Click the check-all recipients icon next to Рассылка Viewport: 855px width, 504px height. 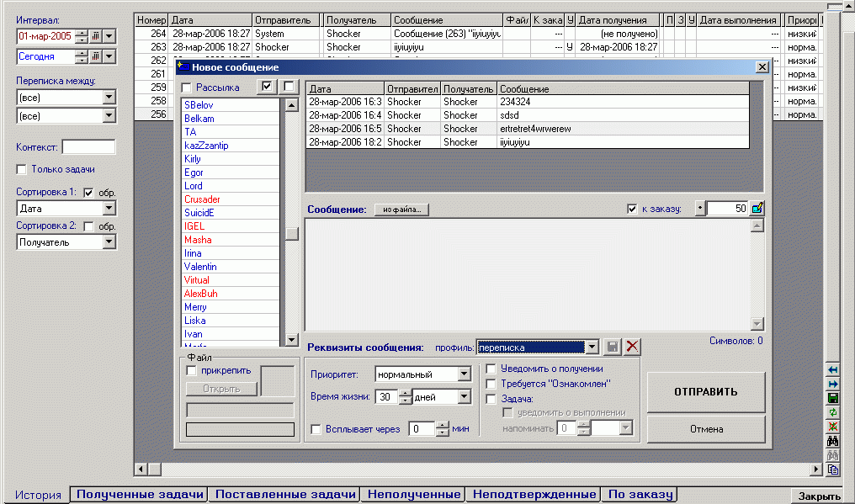267,87
